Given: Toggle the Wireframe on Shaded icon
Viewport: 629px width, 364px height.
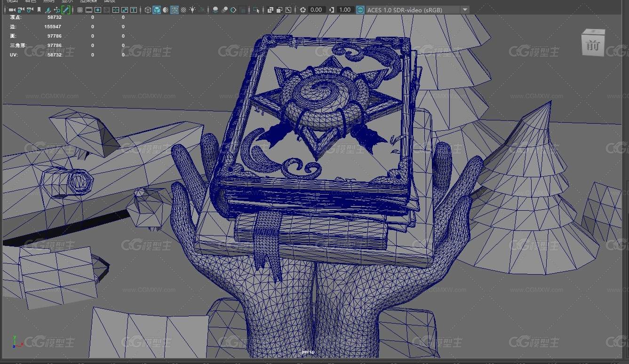Looking at the screenshot, I should point(174,10).
